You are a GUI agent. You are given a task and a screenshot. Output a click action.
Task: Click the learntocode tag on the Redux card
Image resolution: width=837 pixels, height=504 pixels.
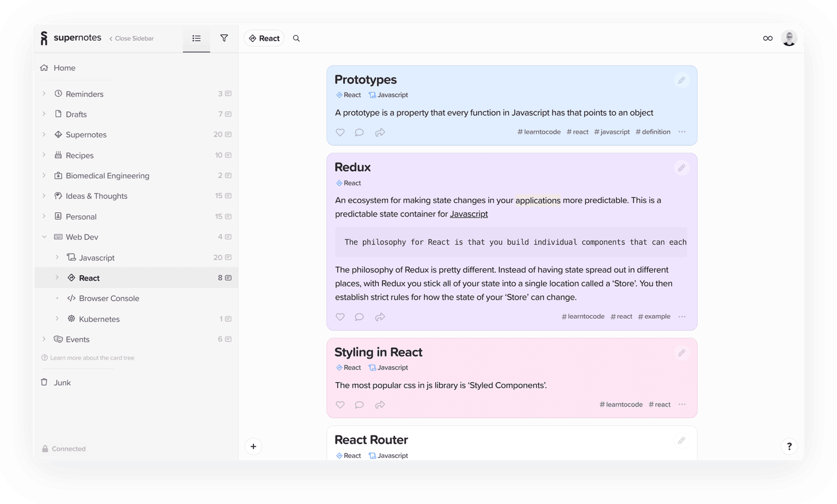[x=583, y=316]
